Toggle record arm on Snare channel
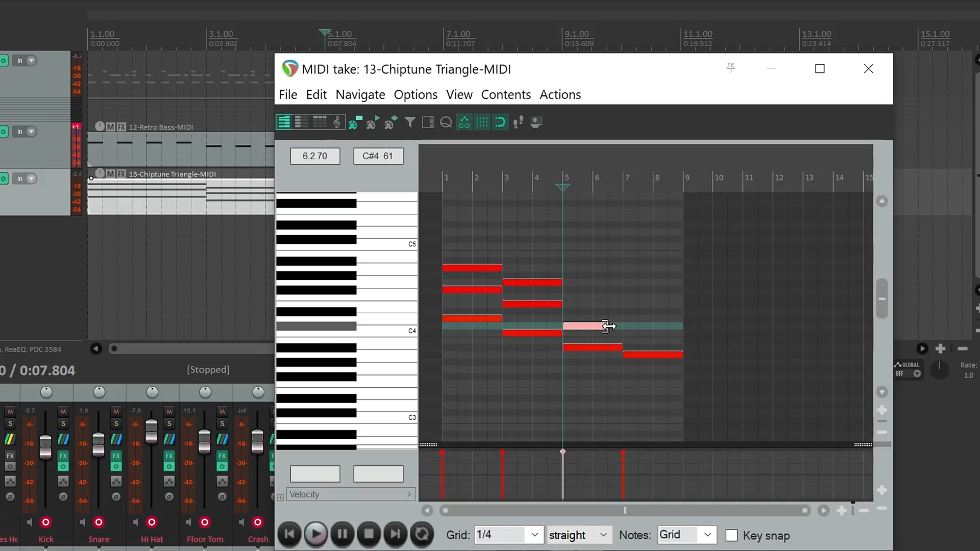Viewport: 980px width, 551px height. point(99,522)
